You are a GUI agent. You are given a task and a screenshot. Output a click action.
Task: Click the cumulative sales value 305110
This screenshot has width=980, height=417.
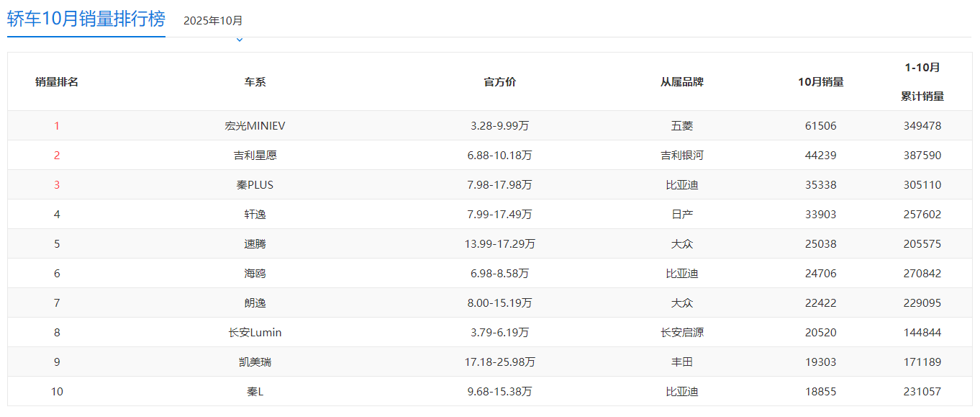(x=922, y=185)
